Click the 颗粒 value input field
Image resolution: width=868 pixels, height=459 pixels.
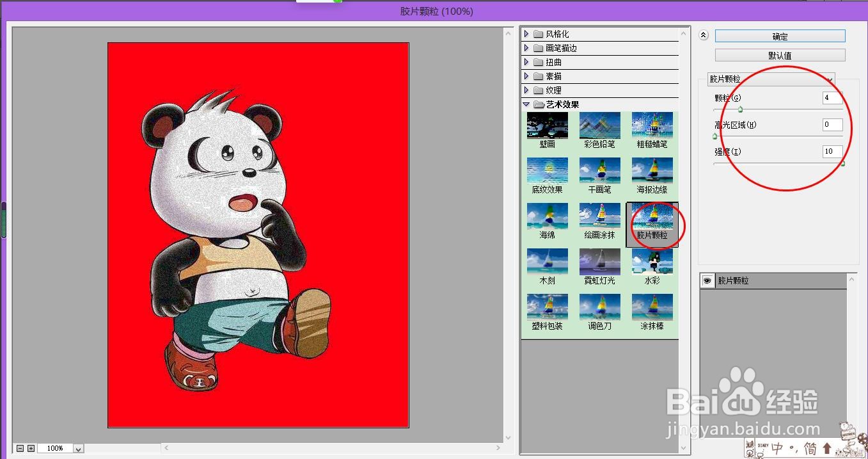[x=832, y=98]
